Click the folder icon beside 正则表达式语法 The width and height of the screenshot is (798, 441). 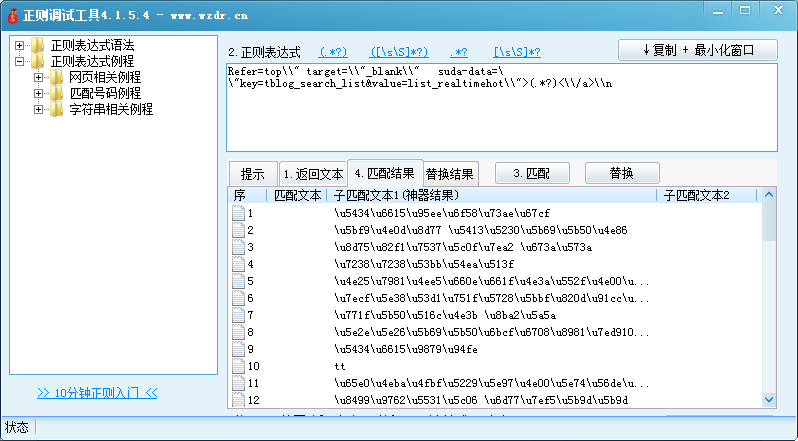pos(38,46)
